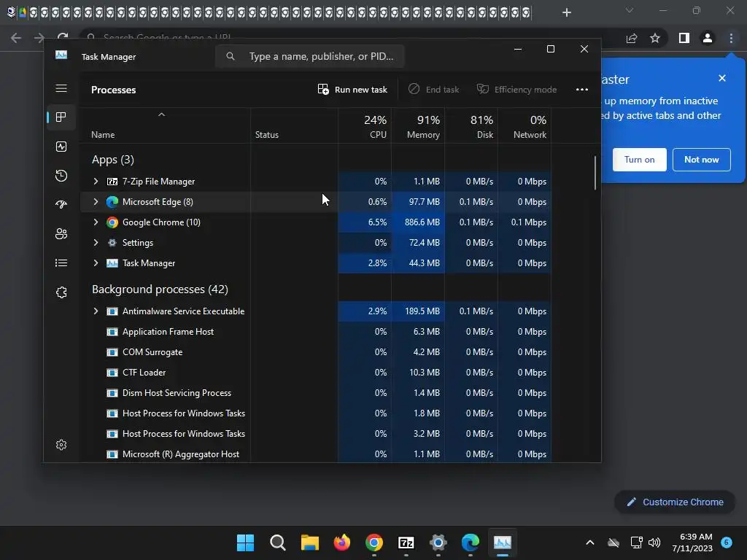Click Not now in memory saver popup

point(701,160)
